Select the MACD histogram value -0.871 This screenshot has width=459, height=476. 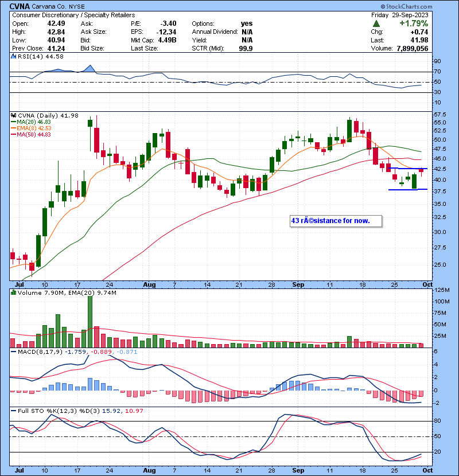tap(126, 352)
